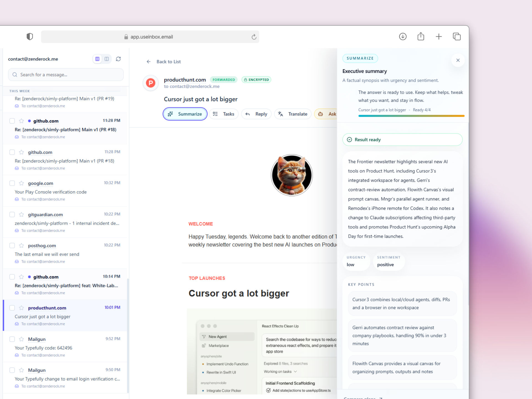Reload the page from the address bar icon
Viewport: 532px width, 399px height.
pos(254,37)
